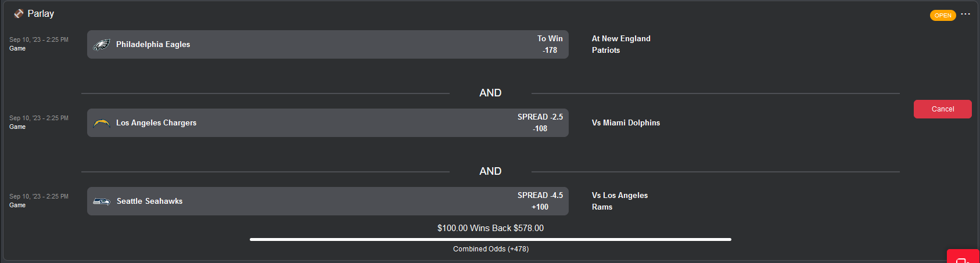Click the Seattle Seahawks team logo
The image size is (980, 263).
pos(102,201)
